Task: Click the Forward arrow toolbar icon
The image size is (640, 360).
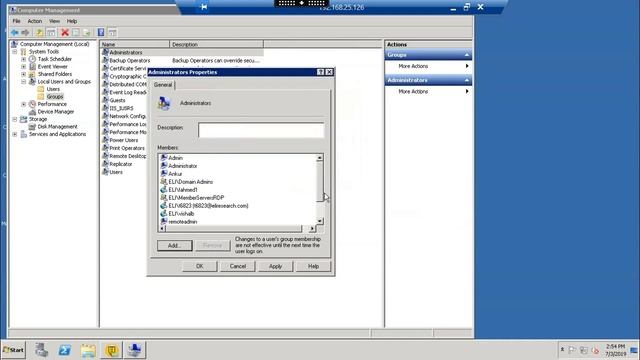Action: coord(25,32)
